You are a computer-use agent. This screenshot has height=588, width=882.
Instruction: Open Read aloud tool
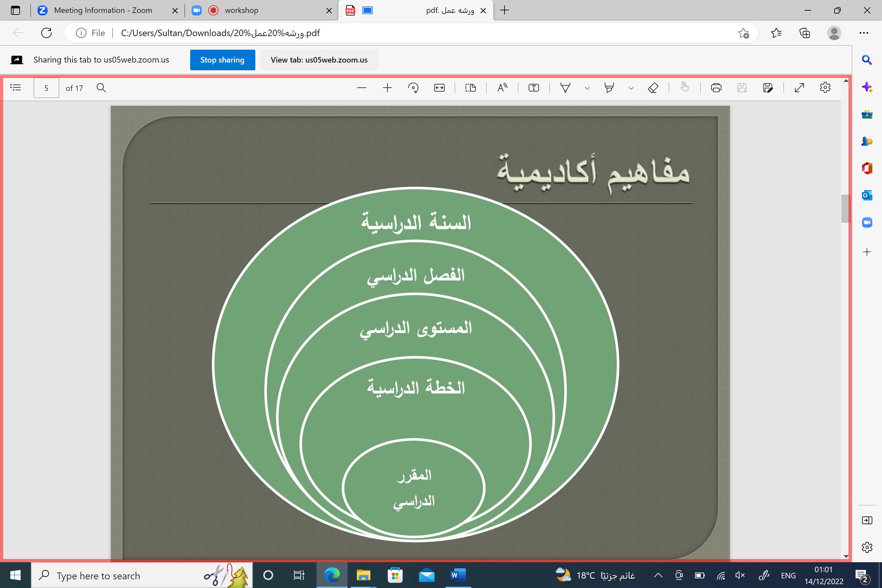pyautogui.click(x=502, y=88)
